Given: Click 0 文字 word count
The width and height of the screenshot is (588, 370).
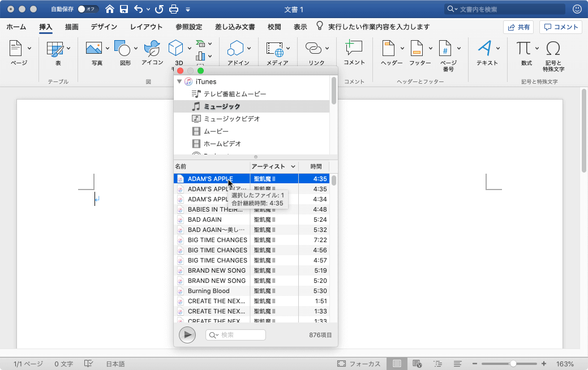Looking at the screenshot, I should 64,364.
